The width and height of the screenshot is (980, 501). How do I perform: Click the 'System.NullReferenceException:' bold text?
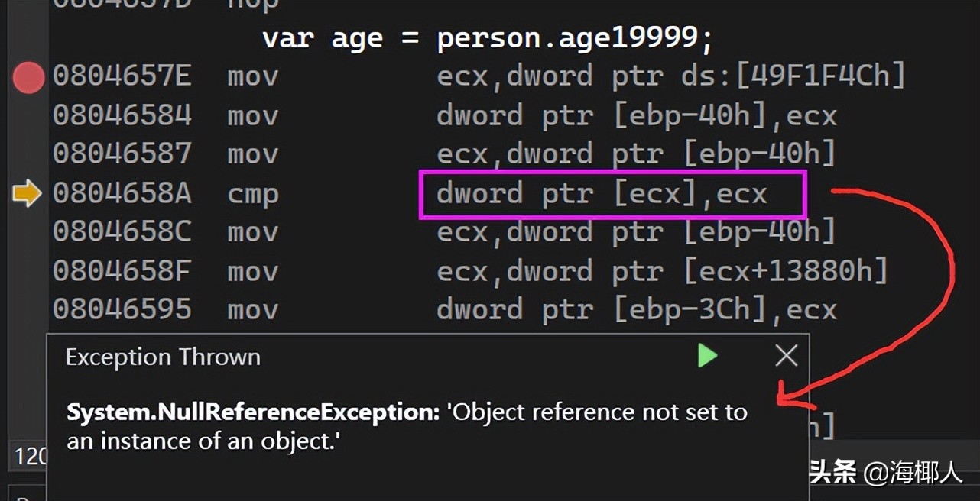pyautogui.click(x=252, y=412)
